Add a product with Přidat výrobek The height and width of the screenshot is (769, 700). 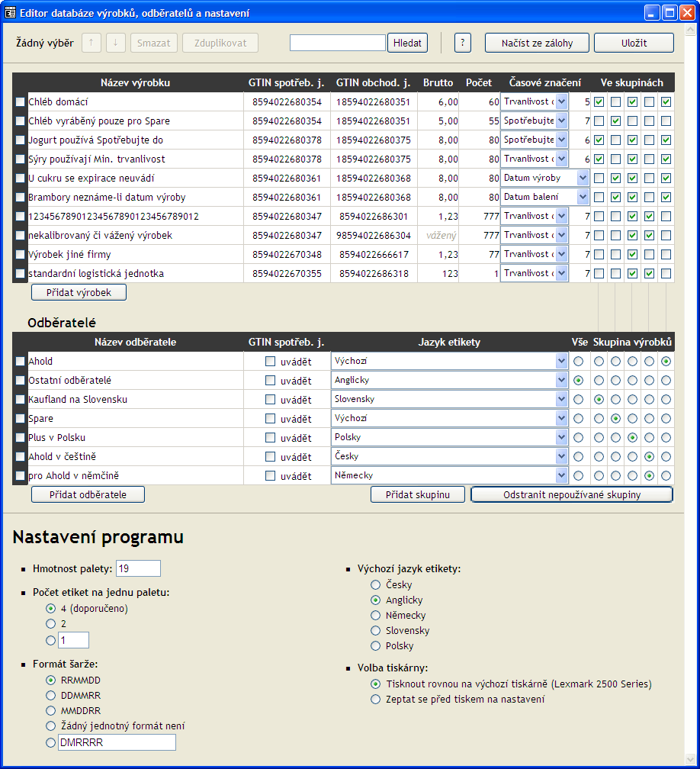click(79, 293)
